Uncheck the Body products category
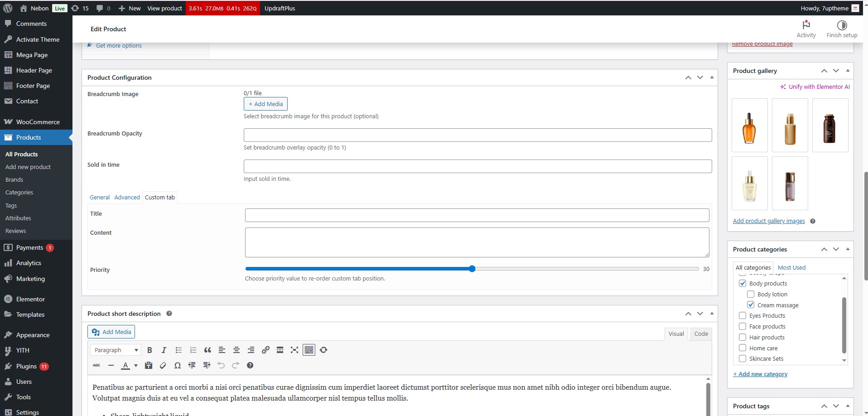The image size is (868, 416). click(743, 283)
